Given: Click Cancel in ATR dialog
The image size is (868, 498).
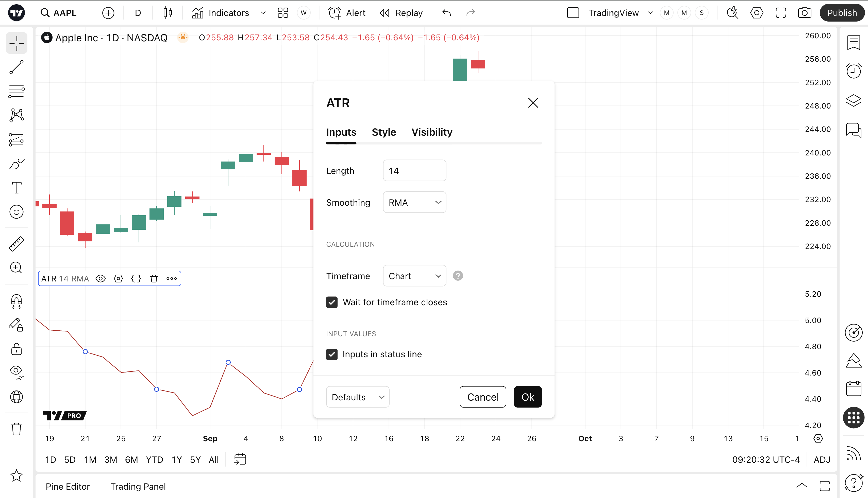Looking at the screenshot, I should point(482,397).
